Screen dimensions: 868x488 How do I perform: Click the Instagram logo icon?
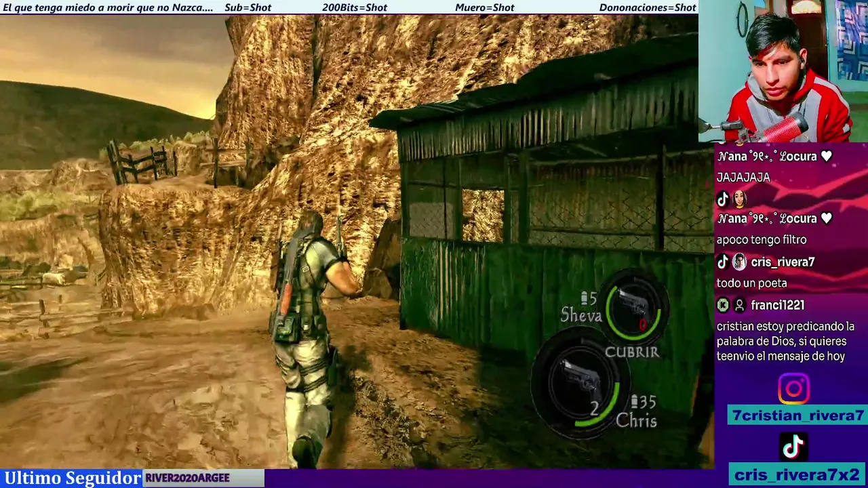[x=793, y=389]
